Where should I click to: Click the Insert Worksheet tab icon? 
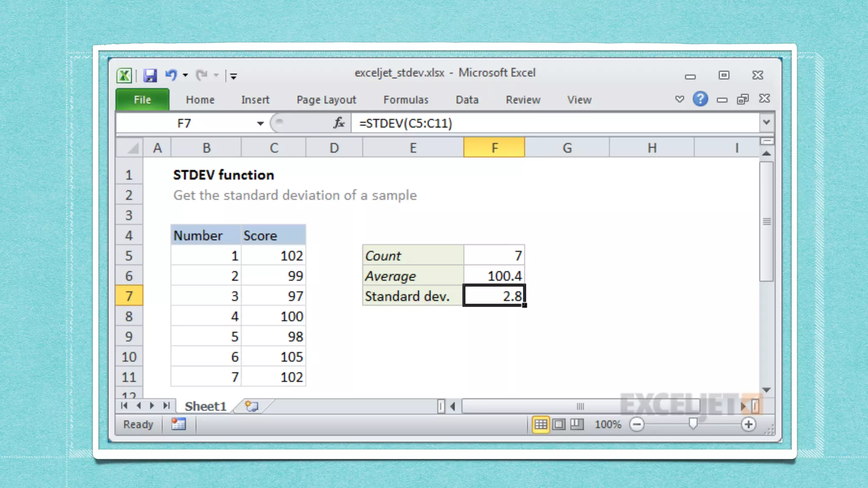point(252,406)
